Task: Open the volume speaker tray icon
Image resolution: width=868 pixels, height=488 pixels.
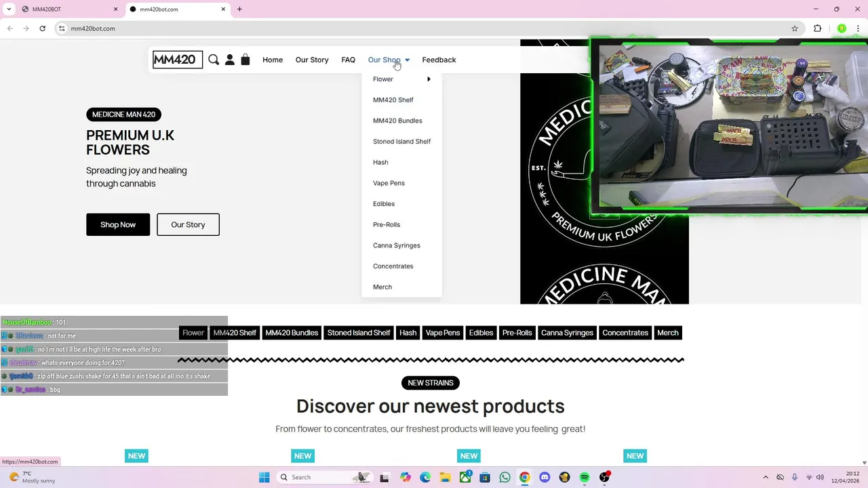Action: (x=821, y=477)
